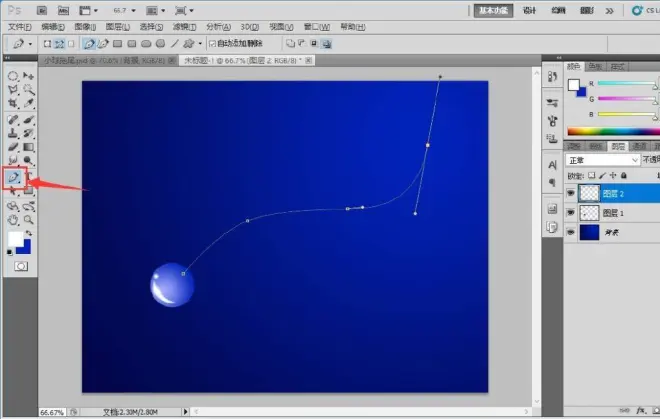
Task: Select the 设计 workspace button
Action: pos(529,11)
